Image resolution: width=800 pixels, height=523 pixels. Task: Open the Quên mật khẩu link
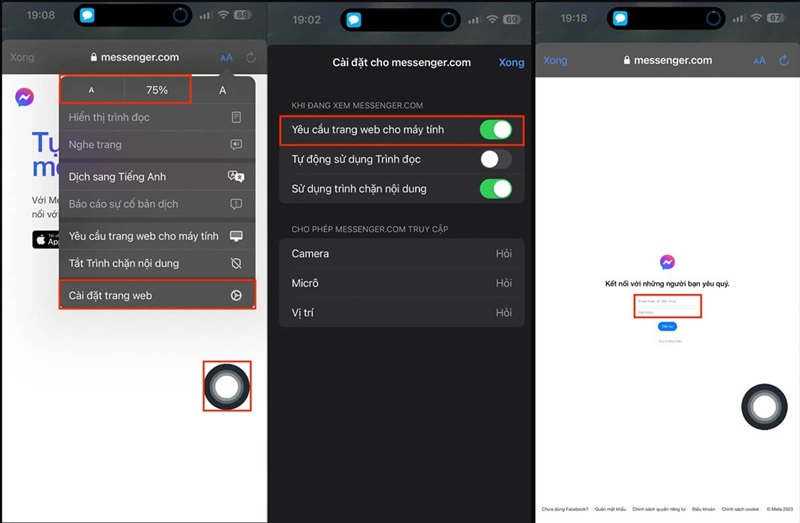(610, 509)
